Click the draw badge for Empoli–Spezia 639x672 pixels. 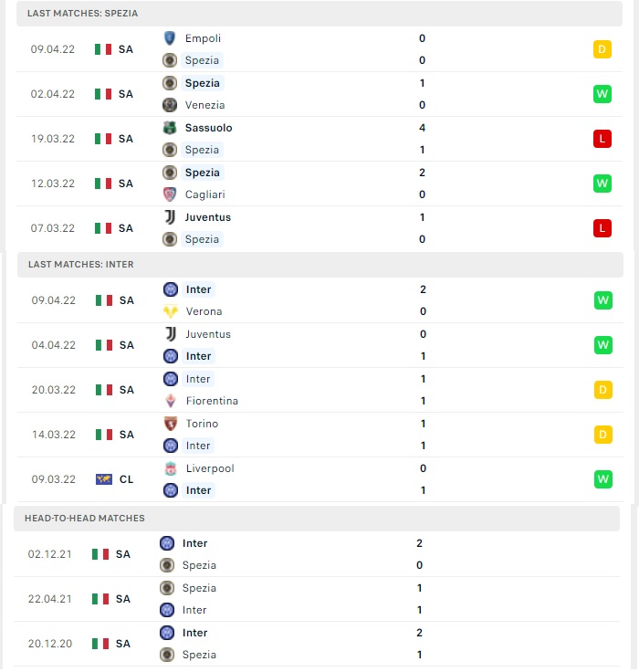[x=602, y=49]
